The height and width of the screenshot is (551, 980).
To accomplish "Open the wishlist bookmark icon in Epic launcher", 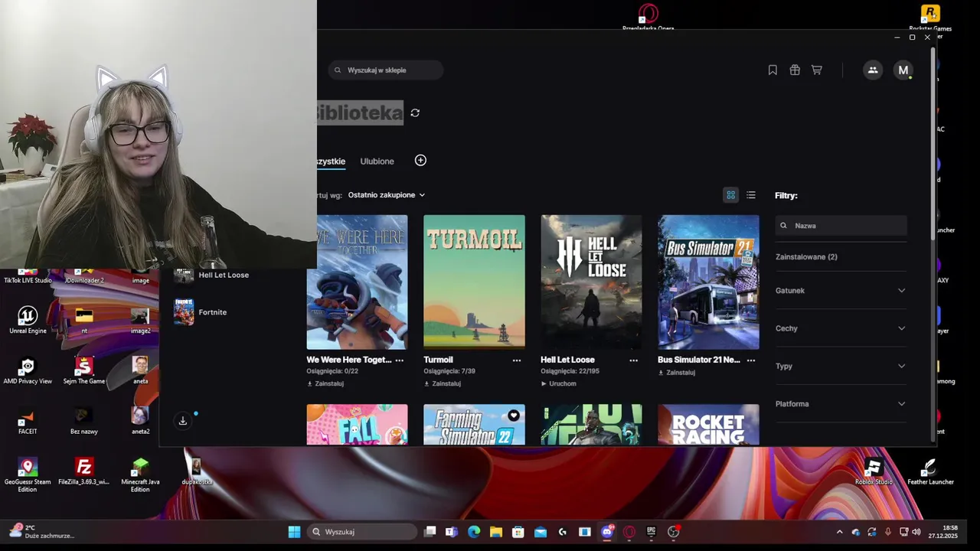I will click(x=773, y=70).
